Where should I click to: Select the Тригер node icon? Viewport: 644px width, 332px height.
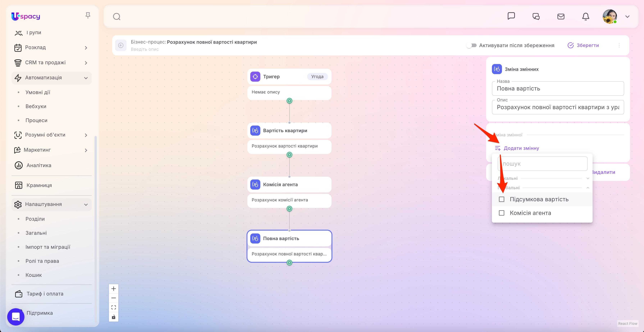255,76
